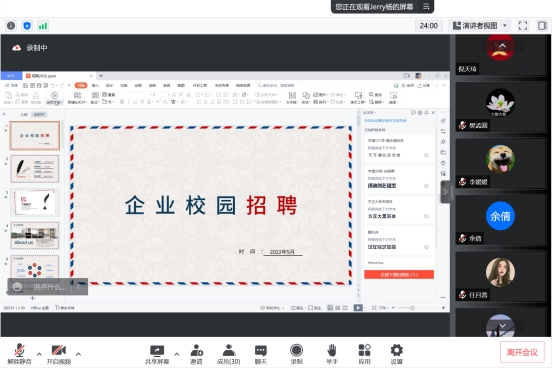Show the members list (30)

point(229,354)
